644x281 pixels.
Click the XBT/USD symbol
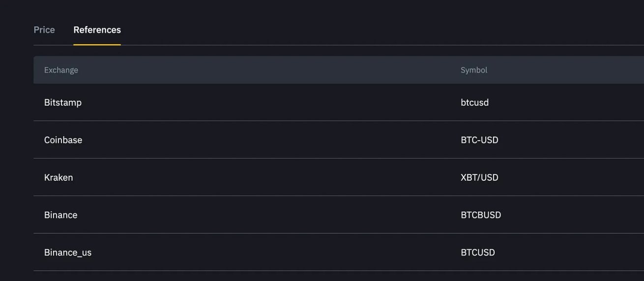479,177
